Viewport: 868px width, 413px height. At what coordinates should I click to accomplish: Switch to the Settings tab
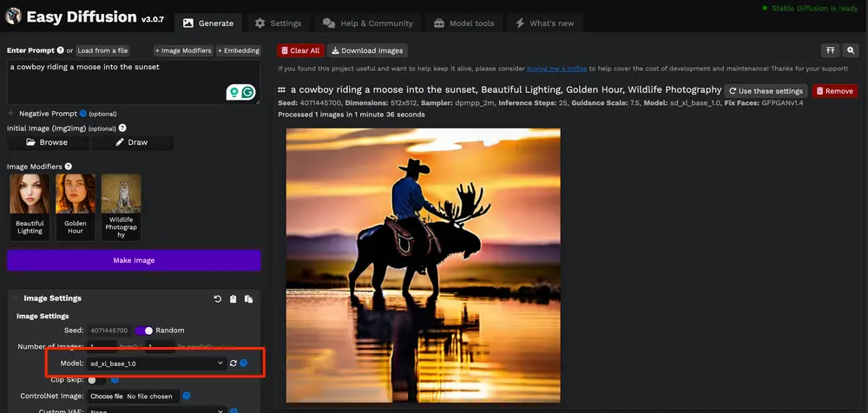pos(278,23)
